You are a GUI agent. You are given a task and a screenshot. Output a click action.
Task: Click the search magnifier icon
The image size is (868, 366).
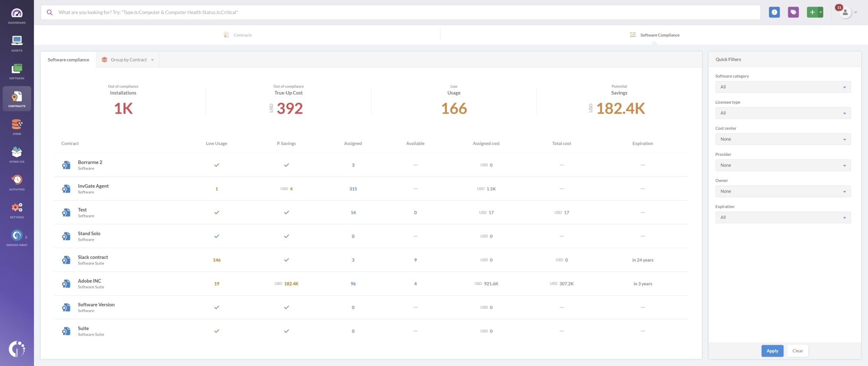click(x=49, y=13)
